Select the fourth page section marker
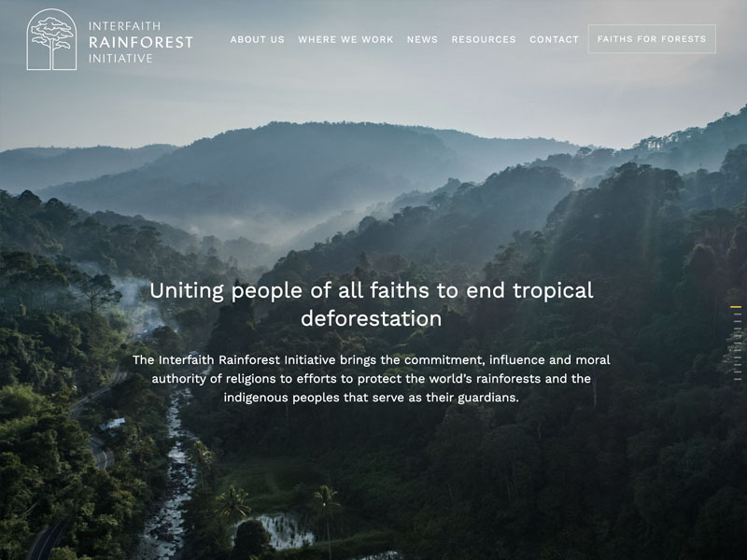This screenshot has height=560, width=747. [738, 329]
